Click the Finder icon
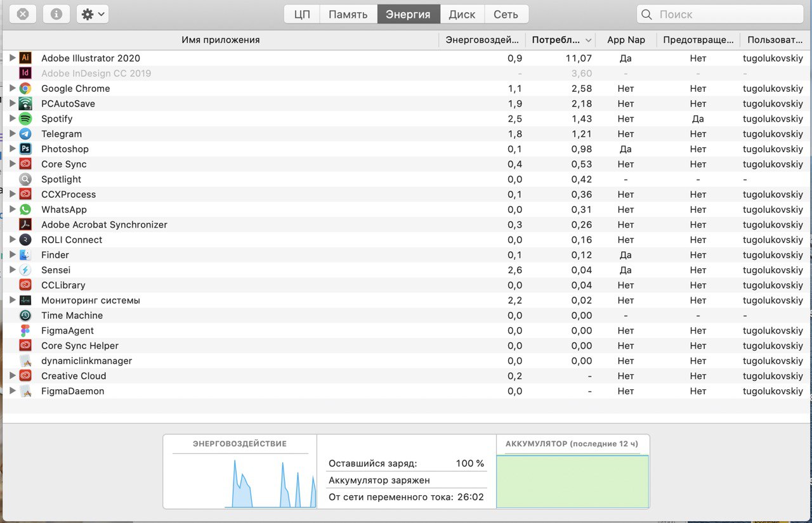Viewport: 812px width, 523px height. [25, 255]
